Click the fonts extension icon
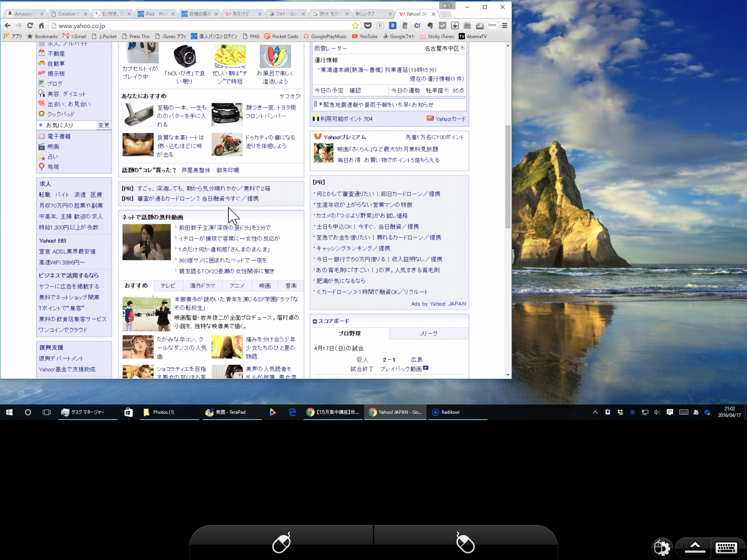Screen dimensions: 747x560 pyautogui.click(x=492, y=26)
